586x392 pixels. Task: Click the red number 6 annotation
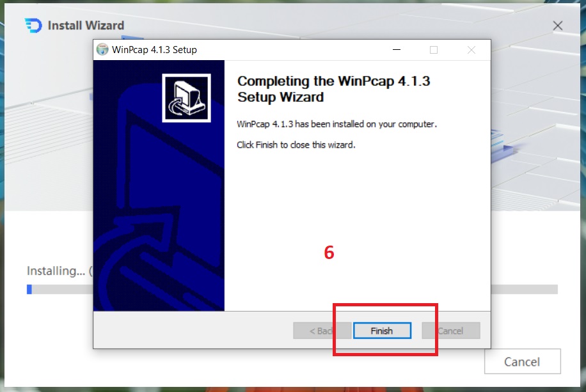(329, 253)
